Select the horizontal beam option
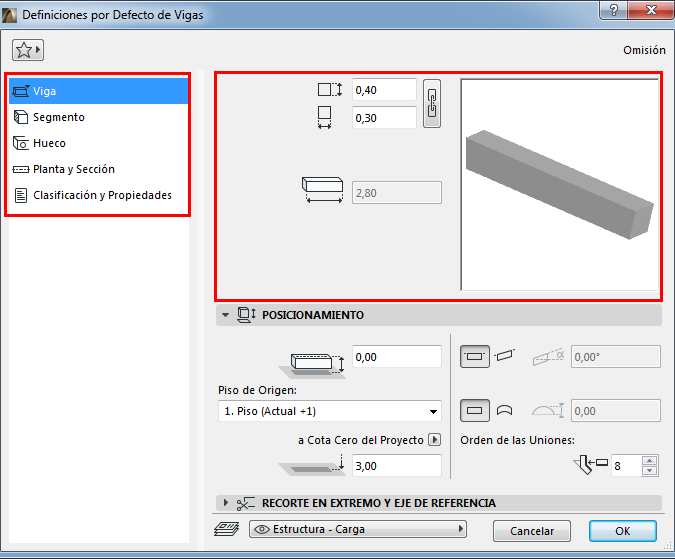The width and height of the screenshot is (675, 559). (475, 356)
